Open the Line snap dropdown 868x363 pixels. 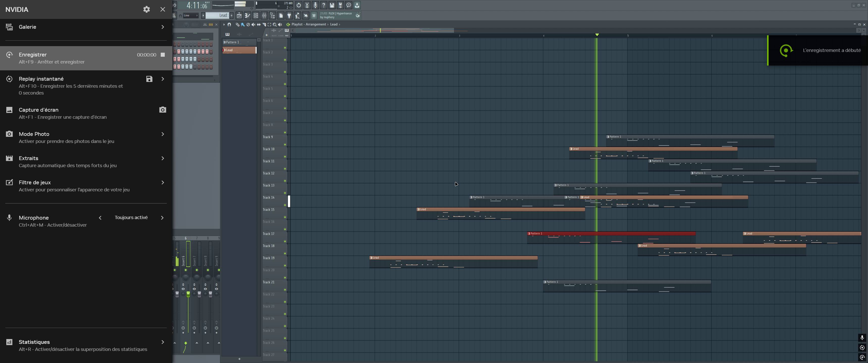point(191,15)
